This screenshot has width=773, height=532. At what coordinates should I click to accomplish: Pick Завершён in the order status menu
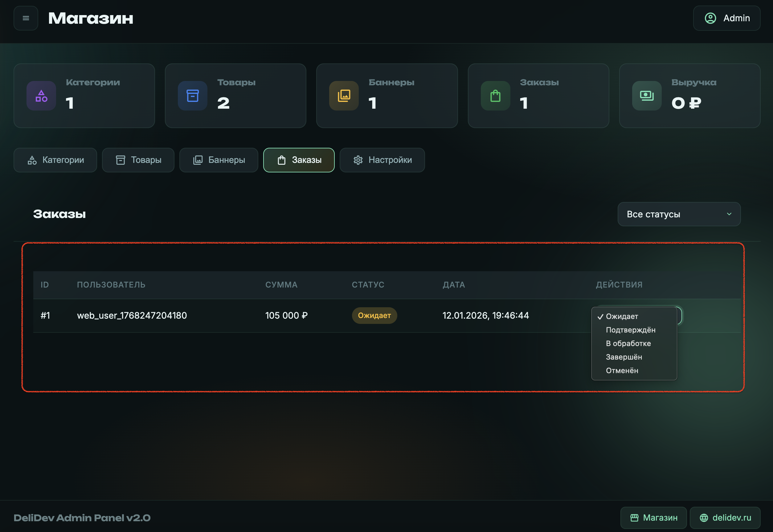(624, 357)
